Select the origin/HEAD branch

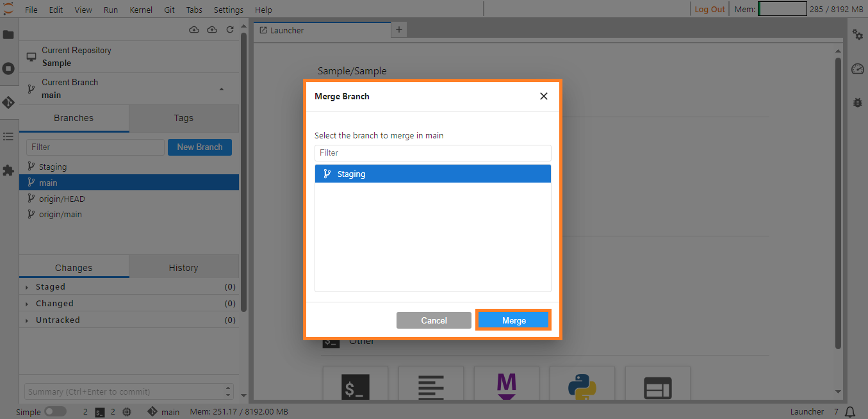[129, 199]
